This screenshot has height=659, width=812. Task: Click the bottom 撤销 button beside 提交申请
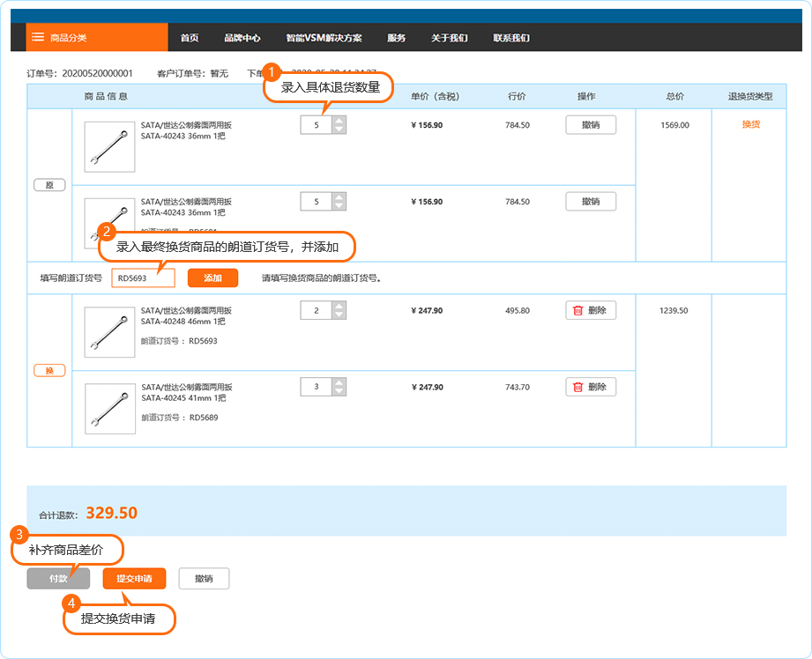[204, 579]
